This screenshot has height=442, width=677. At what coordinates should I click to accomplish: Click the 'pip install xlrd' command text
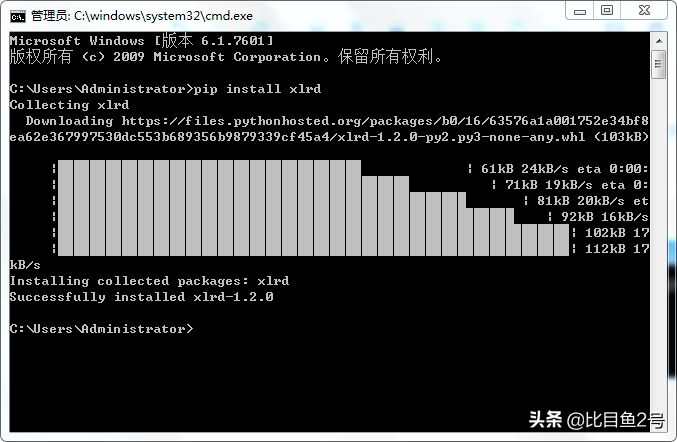coord(257,89)
